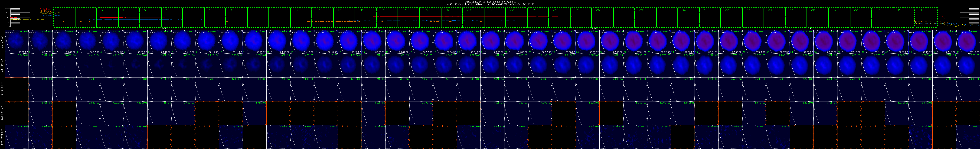This screenshot has width=980, height=149.
Task: Open the 3.0-6.0 keV image starting 06:34:52
Action: pos(17,42)
